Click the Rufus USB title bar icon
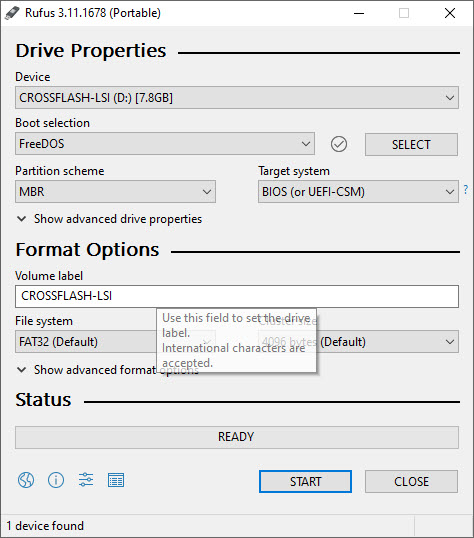Viewport: 474px width, 538px height. point(12,13)
